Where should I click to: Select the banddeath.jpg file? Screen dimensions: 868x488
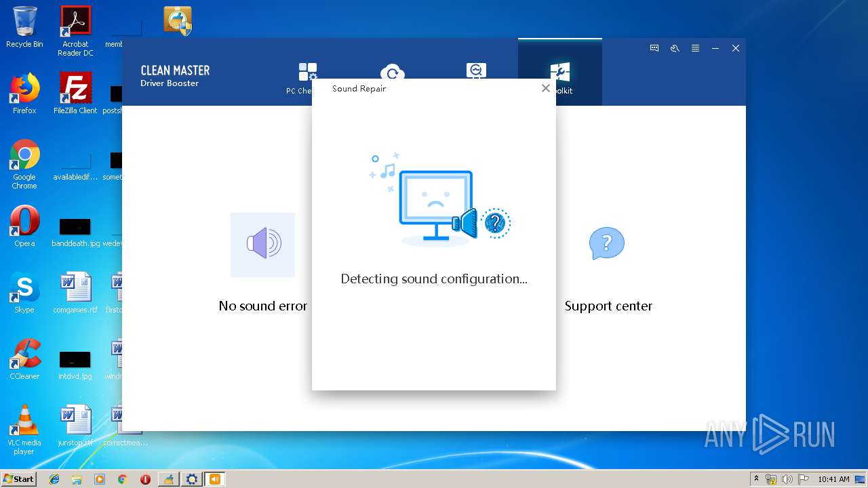[75, 232]
